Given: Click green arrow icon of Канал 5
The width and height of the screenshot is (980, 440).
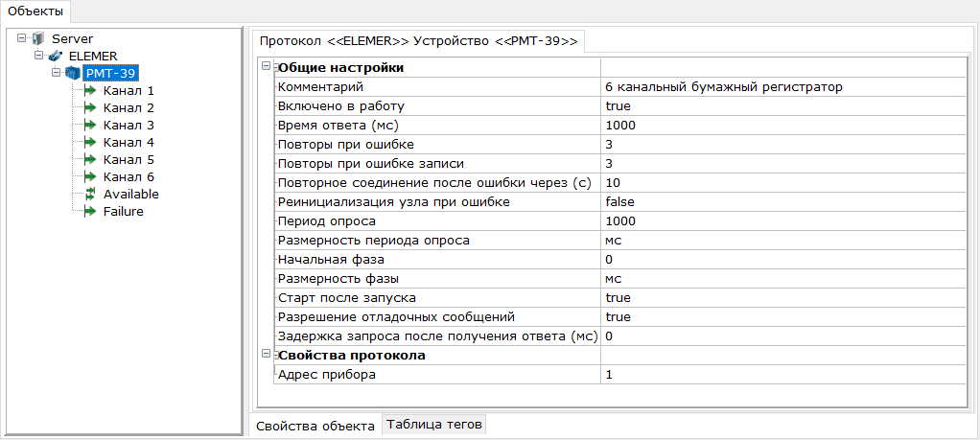Looking at the screenshot, I should [x=89, y=159].
